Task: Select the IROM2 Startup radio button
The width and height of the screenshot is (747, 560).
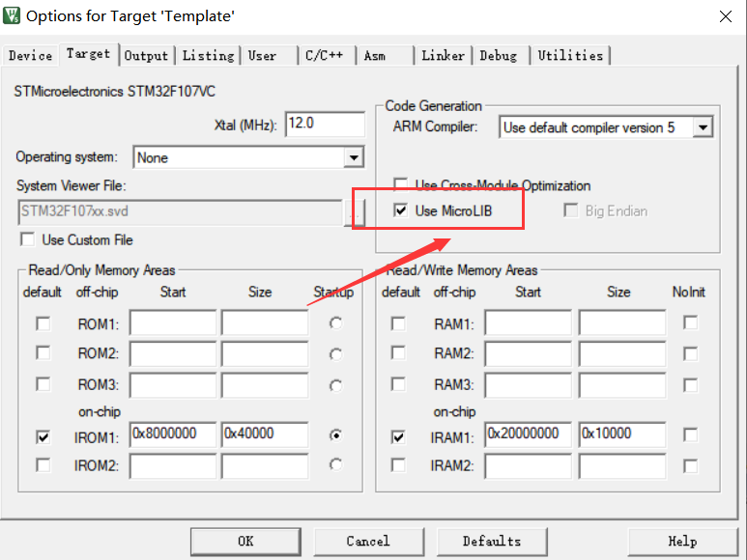Action: pyautogui.click(x=336, y=464)
